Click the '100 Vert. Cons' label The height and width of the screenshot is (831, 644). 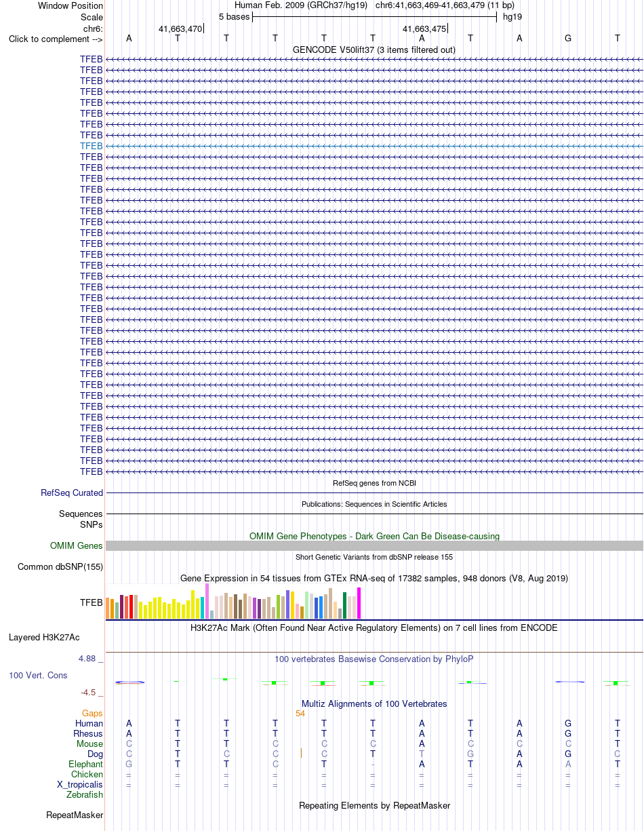(38, 676)
